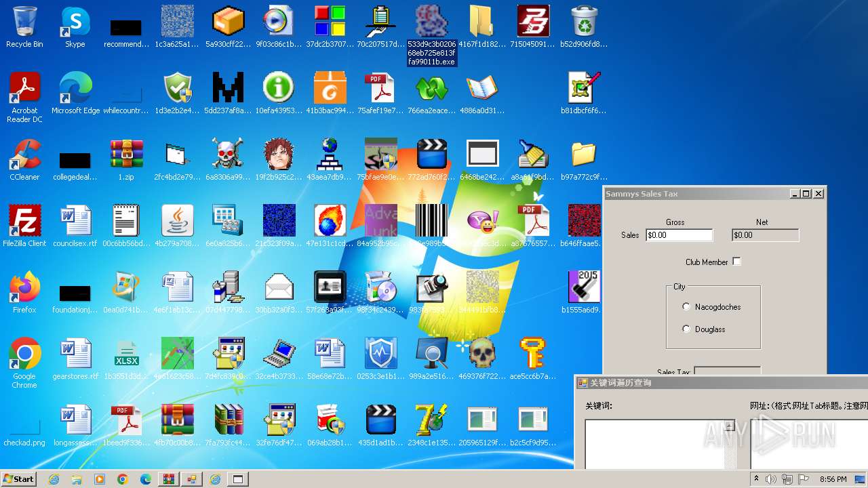Select the 30bb32a0f3 envelope icon

point(279,293)
